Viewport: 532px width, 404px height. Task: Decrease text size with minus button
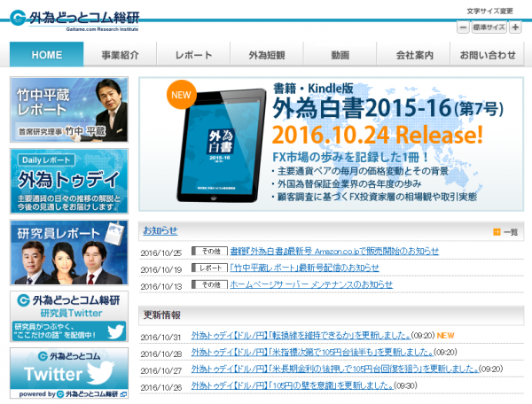click(x=463, y=27)
